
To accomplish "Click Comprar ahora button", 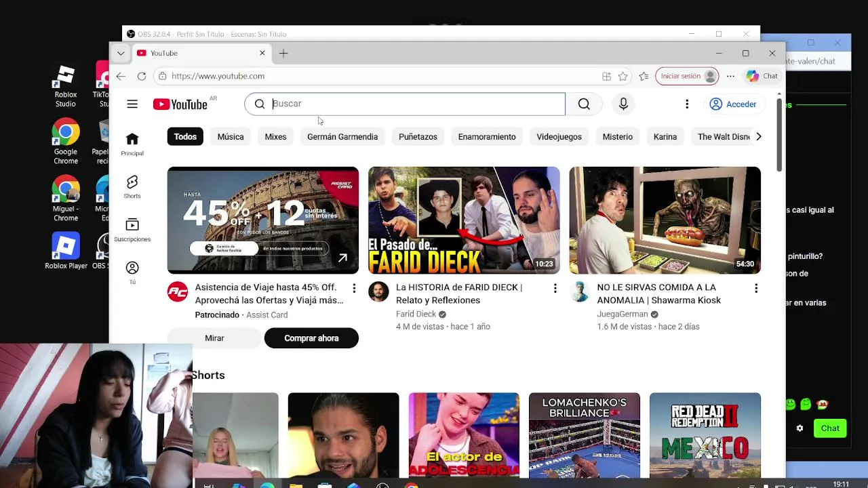I will point(311,338).
